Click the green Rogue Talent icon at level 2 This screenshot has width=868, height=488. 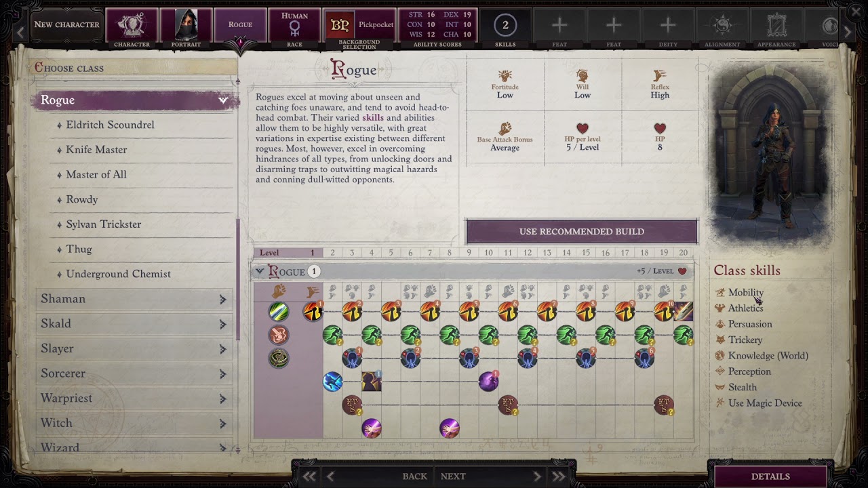pyautogui.click(x=332, y=335)
